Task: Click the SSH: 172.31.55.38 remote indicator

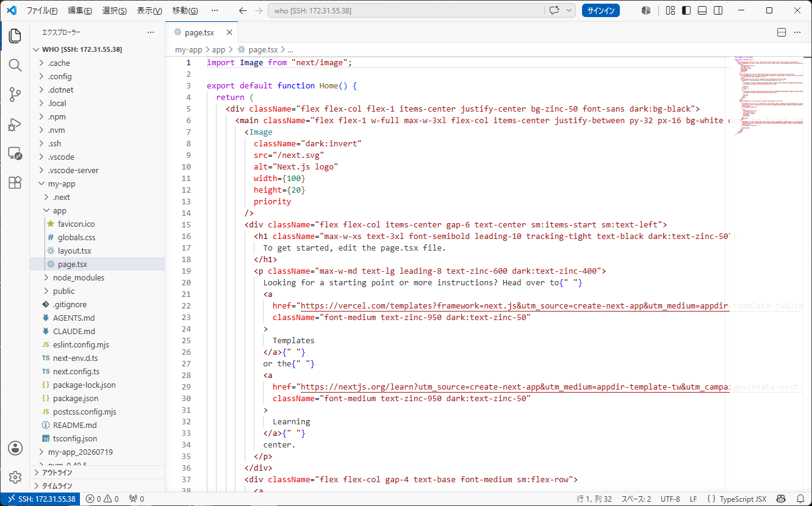Action: pos(41,499)
